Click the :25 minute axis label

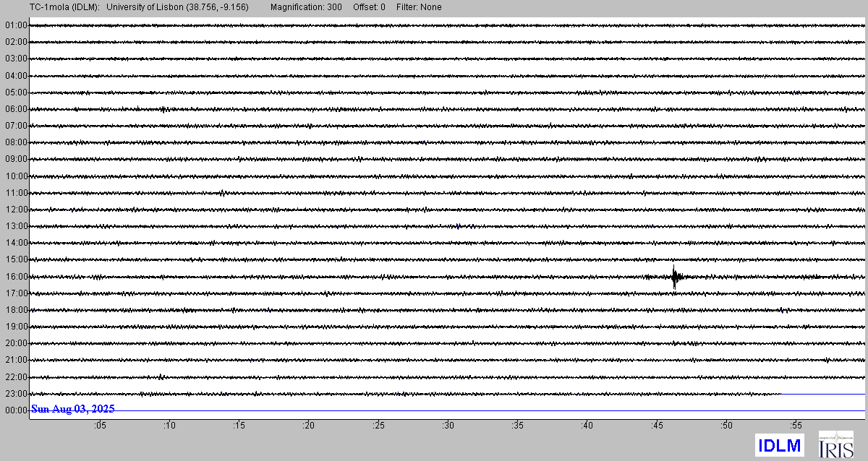[378, 427]
